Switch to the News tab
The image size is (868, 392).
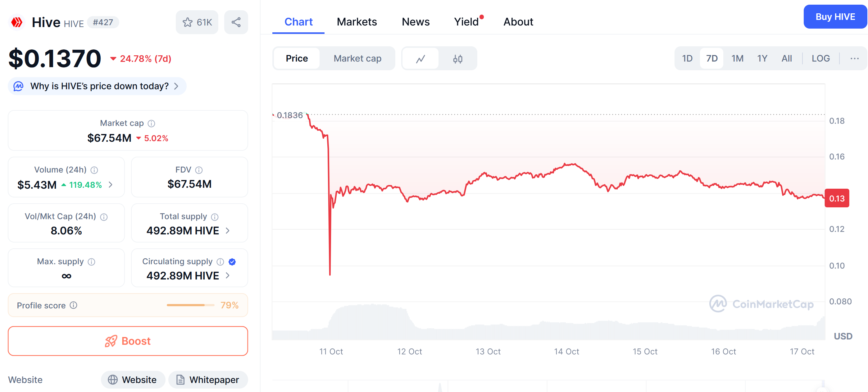coord(416,22)
